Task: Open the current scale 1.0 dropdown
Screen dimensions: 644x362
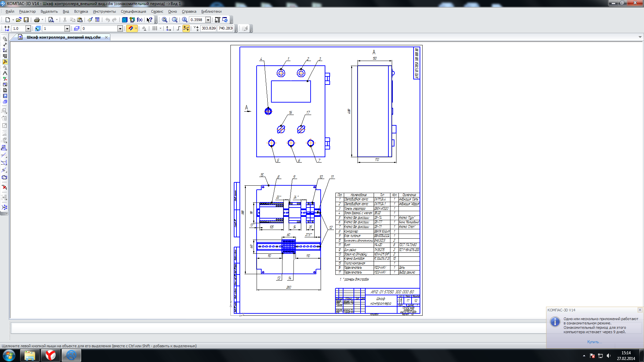Action: (x=28, y=28)
